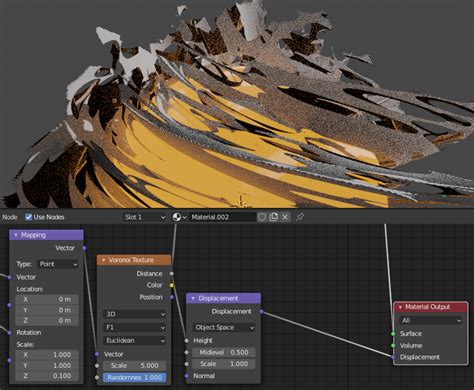Screen dimensions: 474x390
Task: Click the Voronoi Distance output socket
Action: tap(172, 274)
